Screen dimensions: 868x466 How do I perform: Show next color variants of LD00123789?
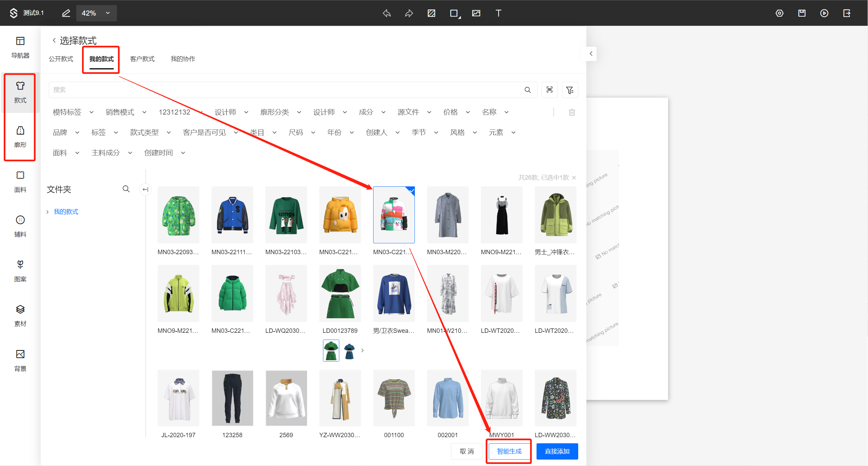click(x=362, y=350)
